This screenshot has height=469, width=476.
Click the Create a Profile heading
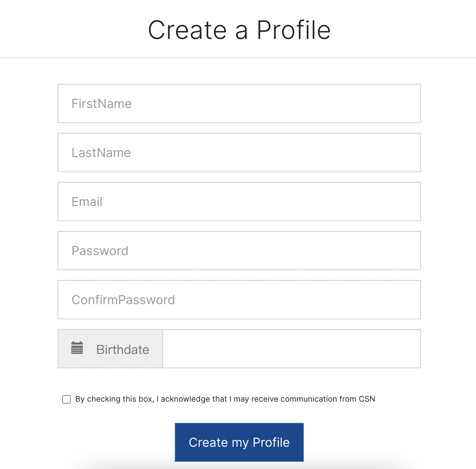(x=239, y=30)
